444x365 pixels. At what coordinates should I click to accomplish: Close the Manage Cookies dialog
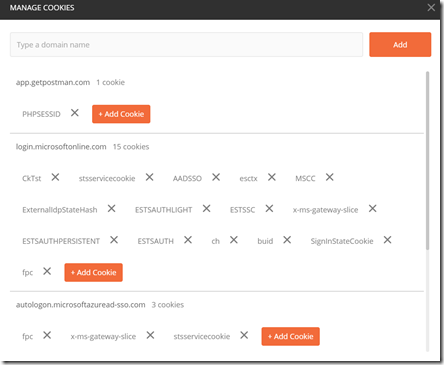pyautogui.click(x=431, y=8)
